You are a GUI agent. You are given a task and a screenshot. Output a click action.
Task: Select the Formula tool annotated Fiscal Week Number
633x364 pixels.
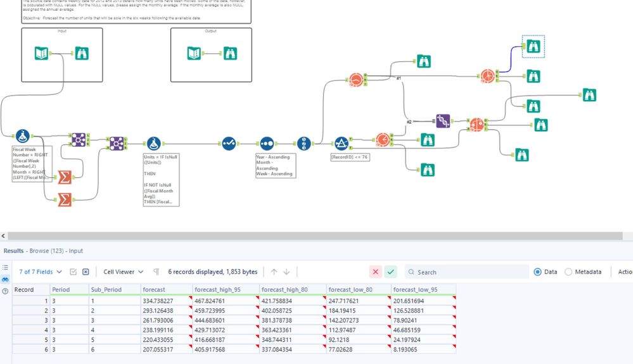tap(23, 136)
